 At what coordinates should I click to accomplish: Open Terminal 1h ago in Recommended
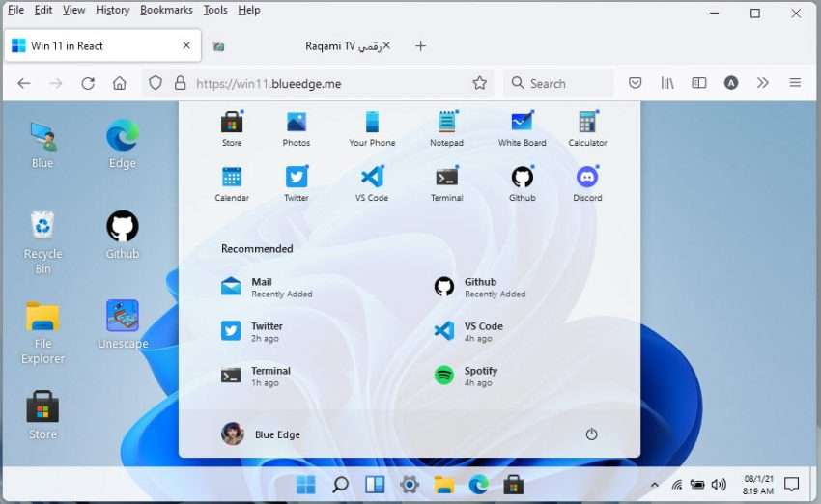[256, 376]
